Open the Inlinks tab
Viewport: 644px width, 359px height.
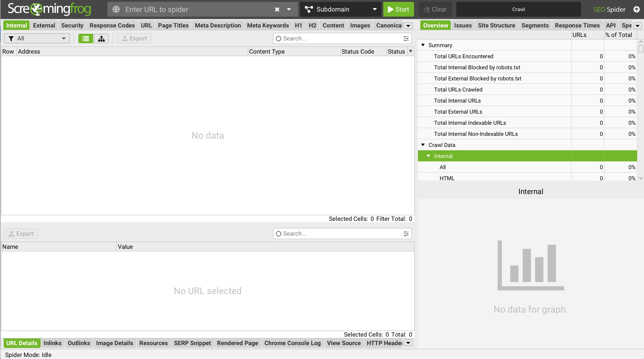(52, 343)
